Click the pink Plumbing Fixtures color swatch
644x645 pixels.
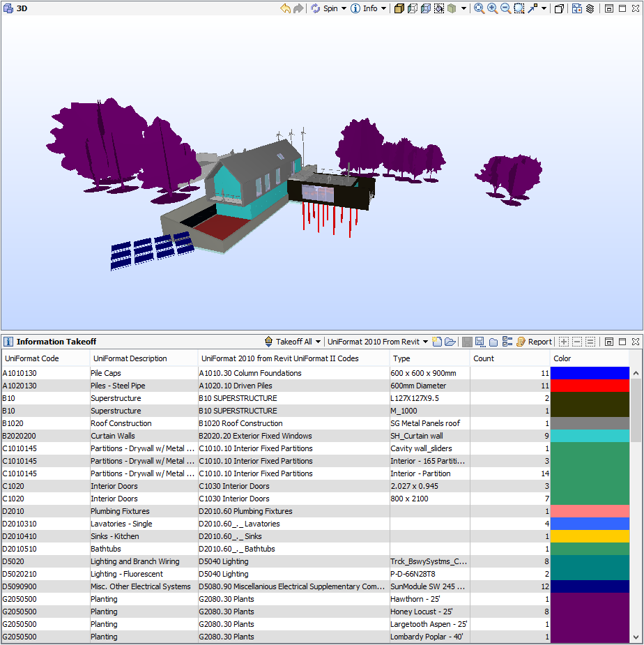tap(590, 511)
